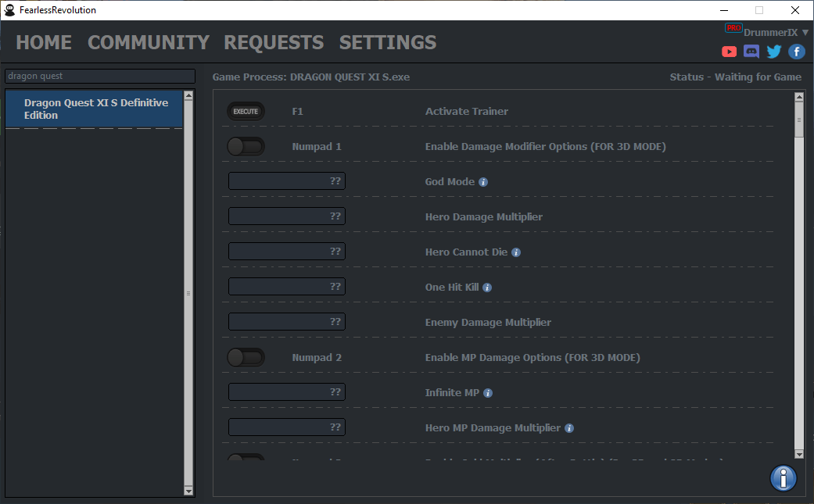Click the cheat list scroll down arrow
Viewport: 814px width, 504px height.
coord(799,454)
